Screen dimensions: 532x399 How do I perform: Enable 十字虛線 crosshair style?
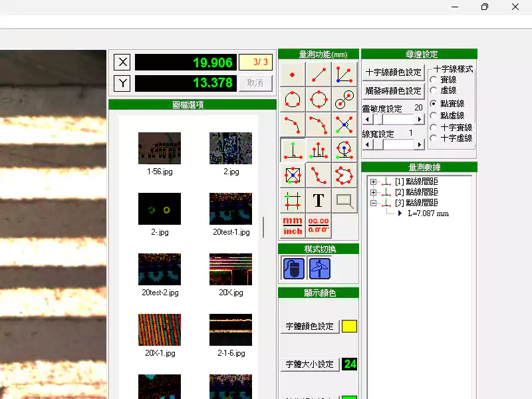pyautogui.click(x=434, y=138)
